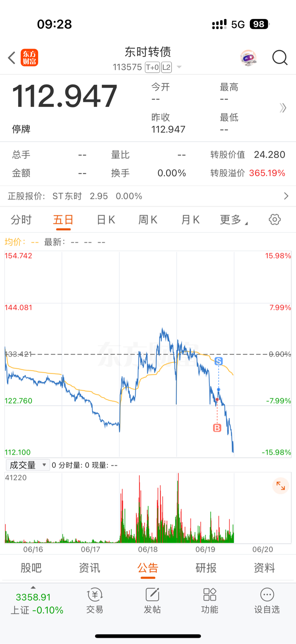This screenshot has height=644, width=296.
Task: Open the 功能 functions grid icon
Action: (x=210, y=601)
